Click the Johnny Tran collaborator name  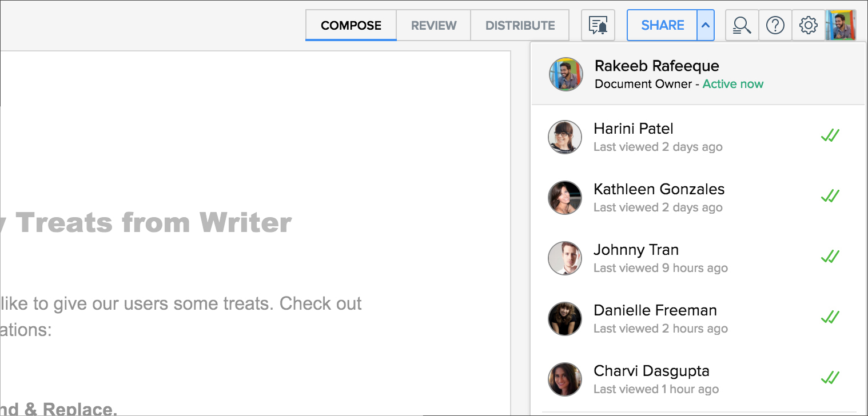pyautogui.click(x=636, y=250)
